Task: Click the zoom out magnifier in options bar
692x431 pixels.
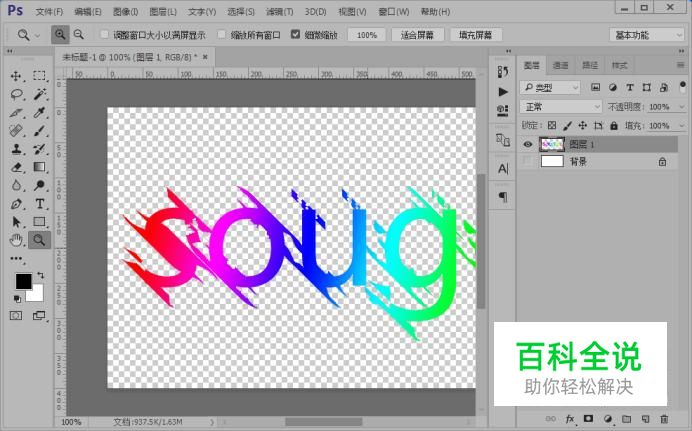Action: (x=78, y=34)
